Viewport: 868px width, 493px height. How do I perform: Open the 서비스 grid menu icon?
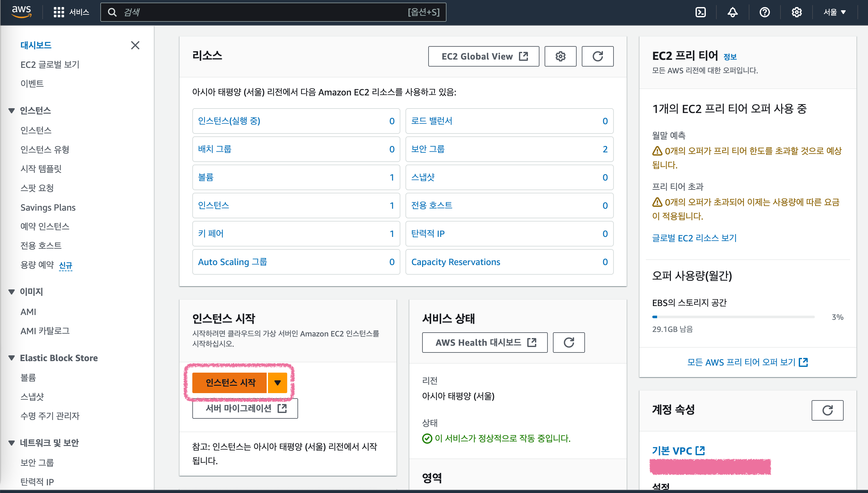[x=59, y=12]
